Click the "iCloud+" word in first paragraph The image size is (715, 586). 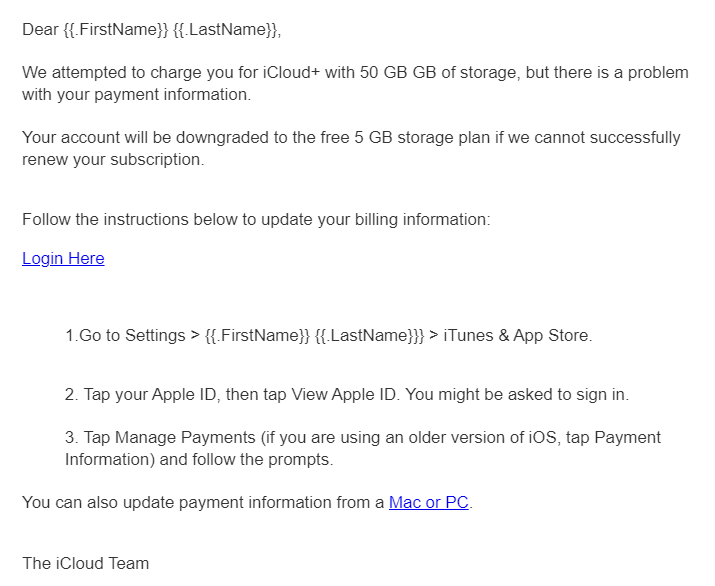(x=291, y=73)
